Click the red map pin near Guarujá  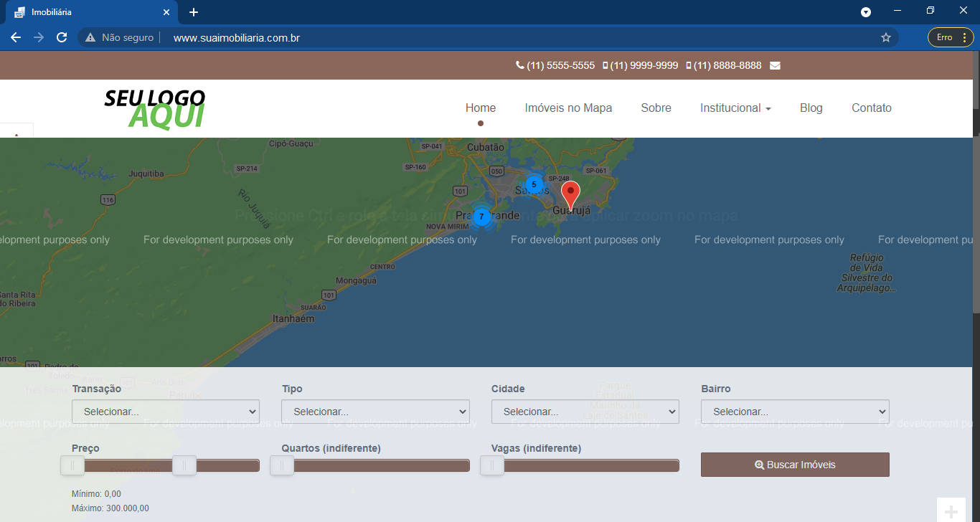(x=570, y=194)
